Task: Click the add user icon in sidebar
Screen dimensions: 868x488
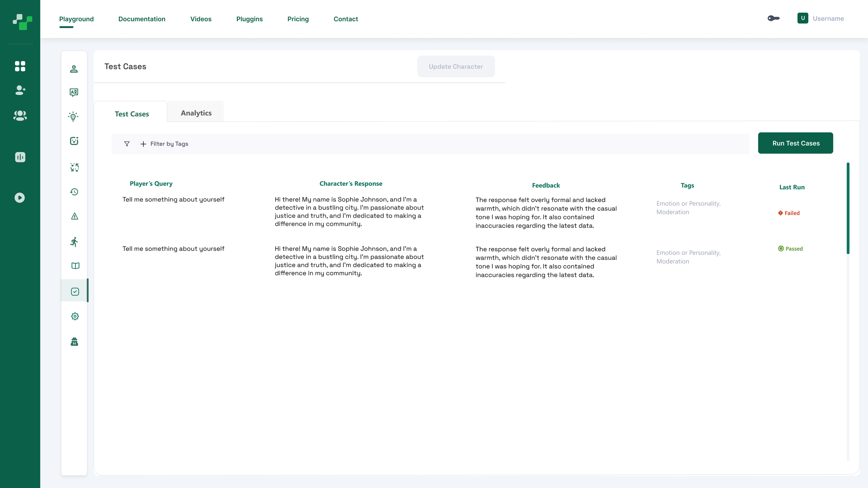Action: pyautogui.click(x=20, y=90)
